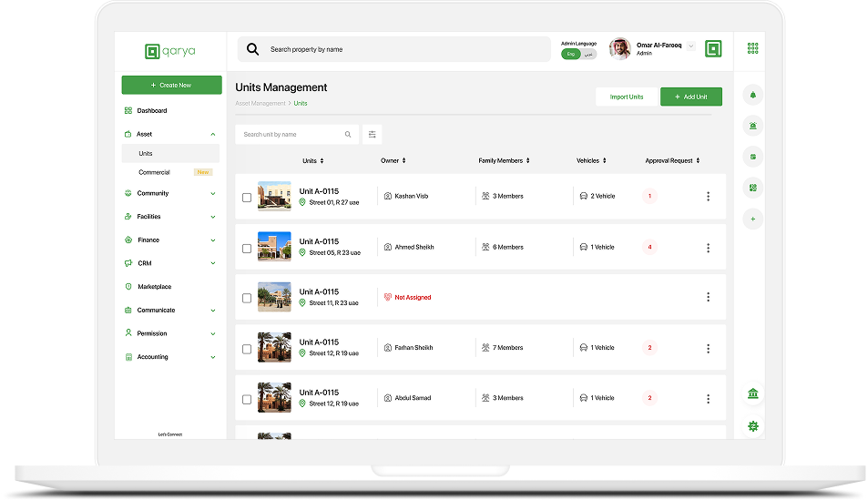868x500 pixels.
Task: Click the Import Units button
Action: point(626,97)
